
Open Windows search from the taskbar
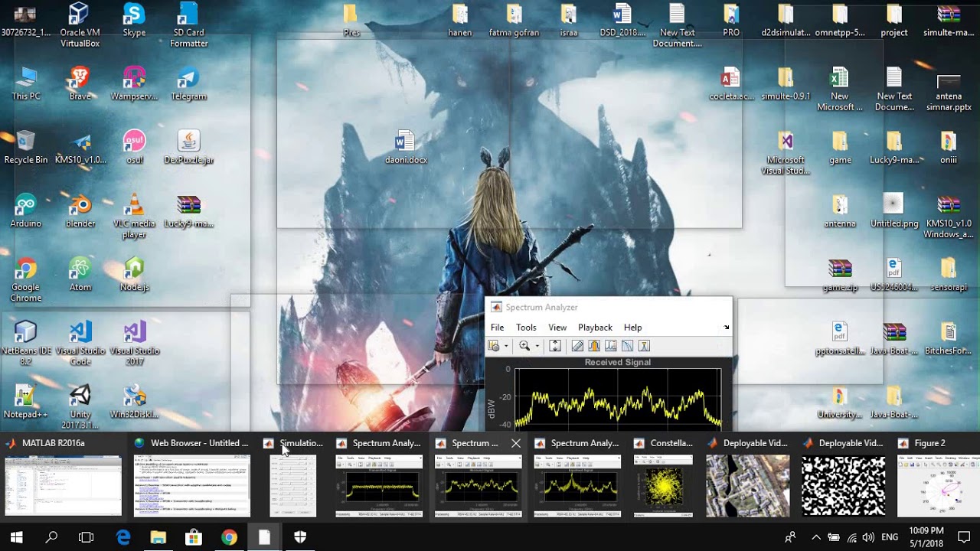[x=51, y=537]
